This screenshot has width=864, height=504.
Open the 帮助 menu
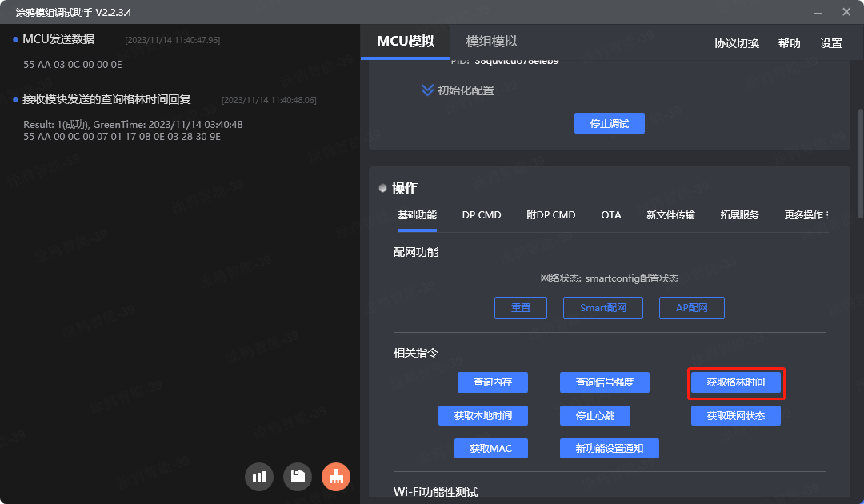click(790, 43)
